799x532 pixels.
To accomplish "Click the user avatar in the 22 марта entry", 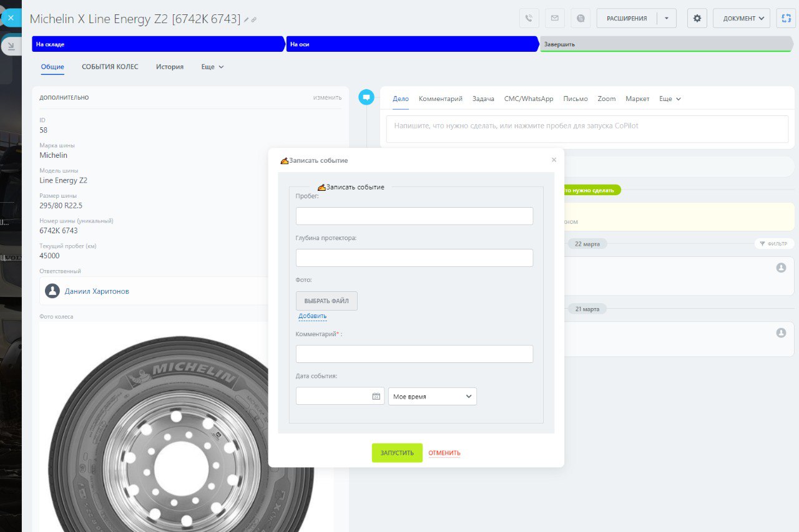I will coord(781,268).
